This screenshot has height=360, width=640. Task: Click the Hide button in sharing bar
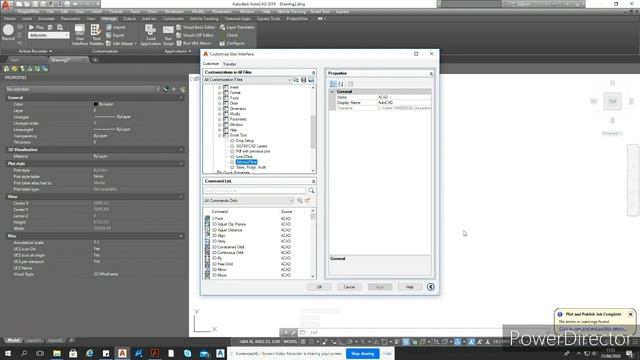tap(387, 353)
